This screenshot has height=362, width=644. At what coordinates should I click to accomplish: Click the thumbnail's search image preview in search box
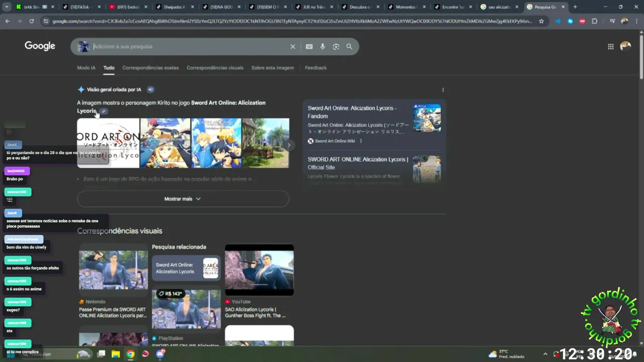84,46
